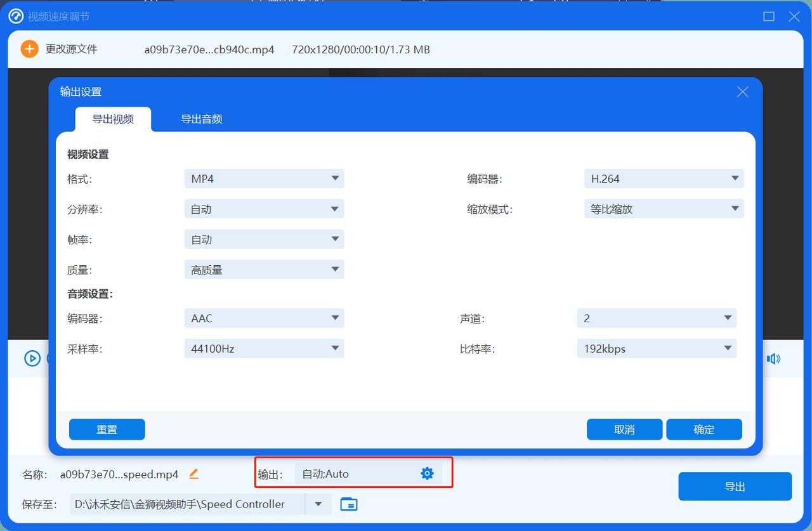Open output format settings via the gear icon

tap(427, 473)
